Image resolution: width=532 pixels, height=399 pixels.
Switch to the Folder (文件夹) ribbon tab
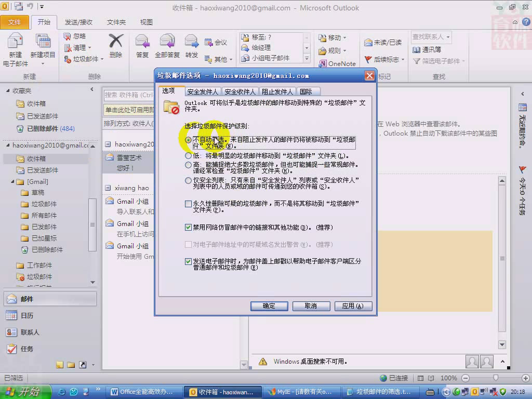click(x=116, y=22)
